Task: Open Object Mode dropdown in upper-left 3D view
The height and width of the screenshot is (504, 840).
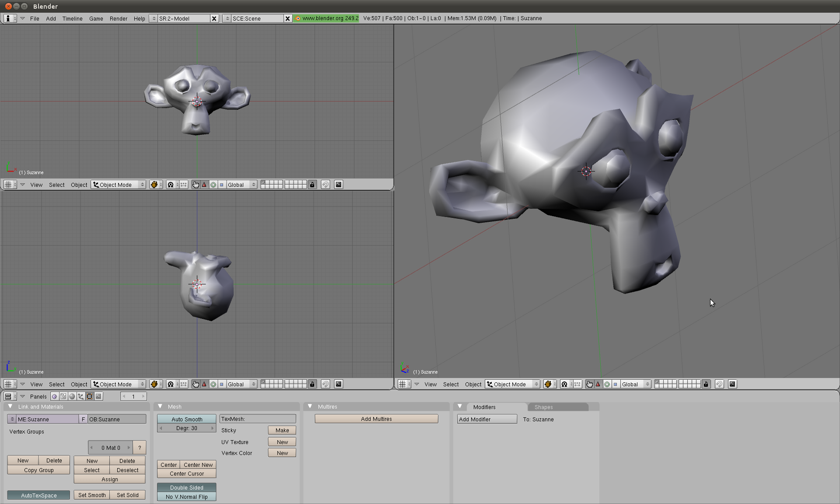Action: pyautogui.click(x=119, y=185)
